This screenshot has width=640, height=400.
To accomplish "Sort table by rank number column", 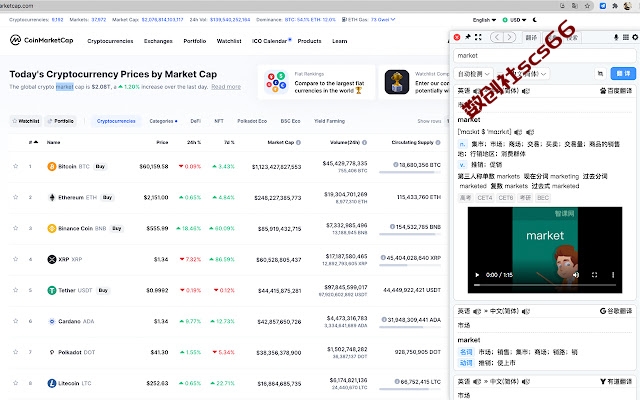I will [x=33, y=142].
